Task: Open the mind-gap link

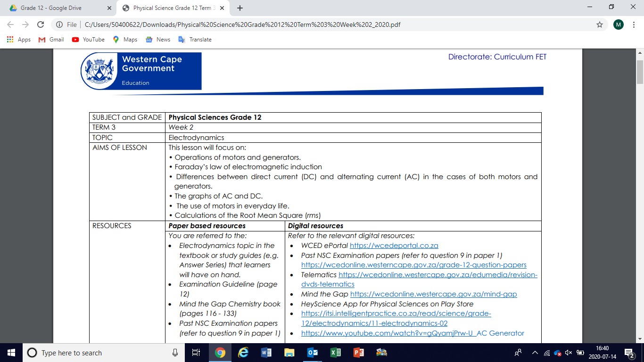Action: coord(434,294)
